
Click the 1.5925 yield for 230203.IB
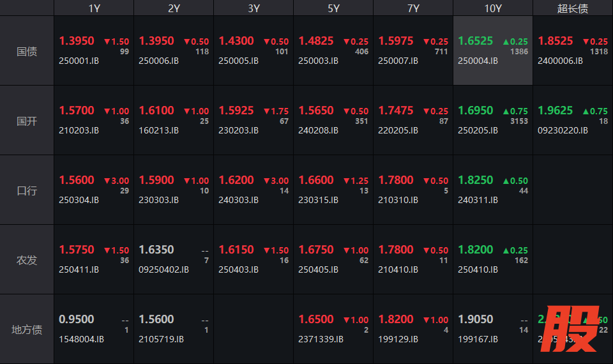tap(236, 110)
